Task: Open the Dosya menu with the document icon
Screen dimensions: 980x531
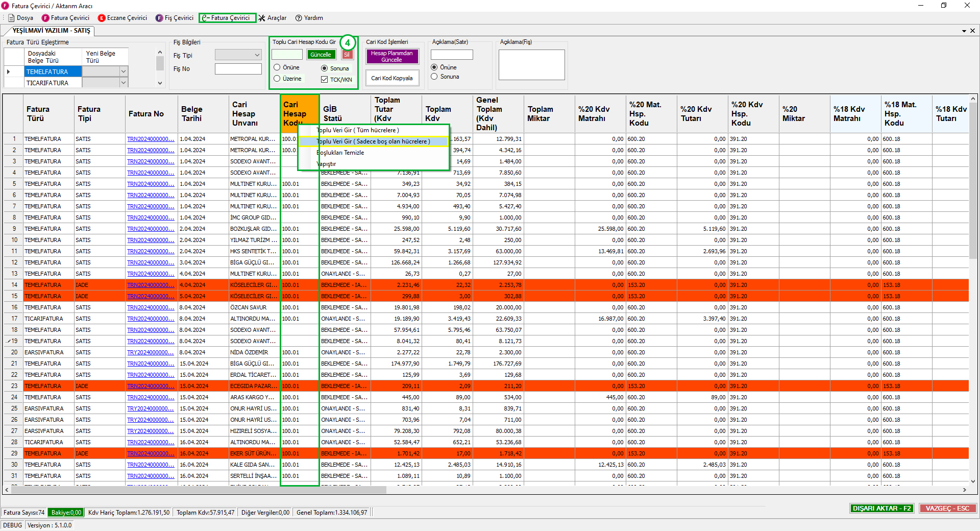Action: 20,18
